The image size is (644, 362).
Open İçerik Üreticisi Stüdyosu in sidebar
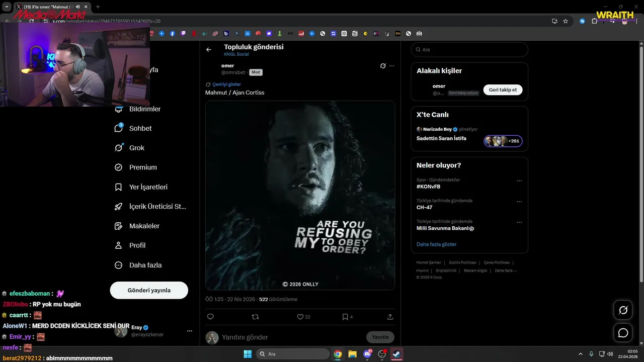(150, 207)
